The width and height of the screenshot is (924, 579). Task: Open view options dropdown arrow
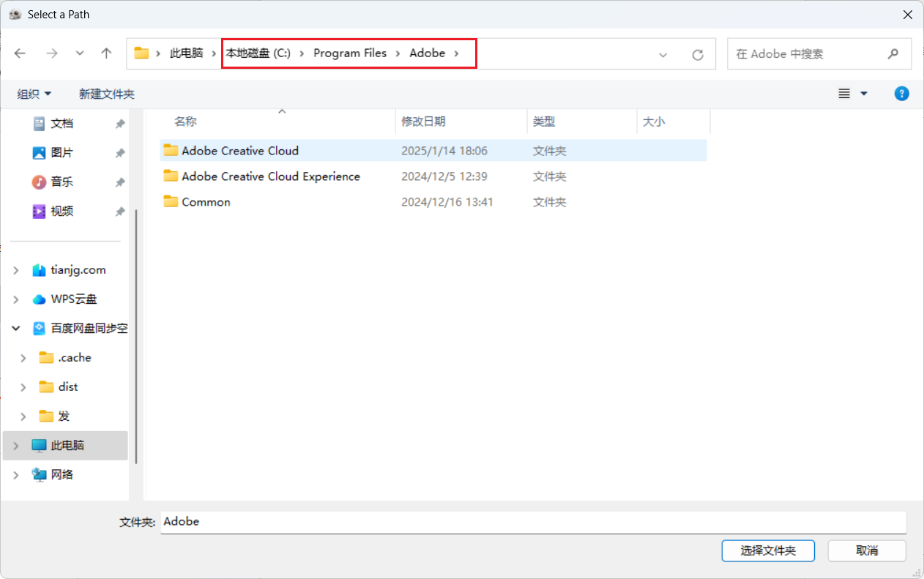tap(864, 94)
